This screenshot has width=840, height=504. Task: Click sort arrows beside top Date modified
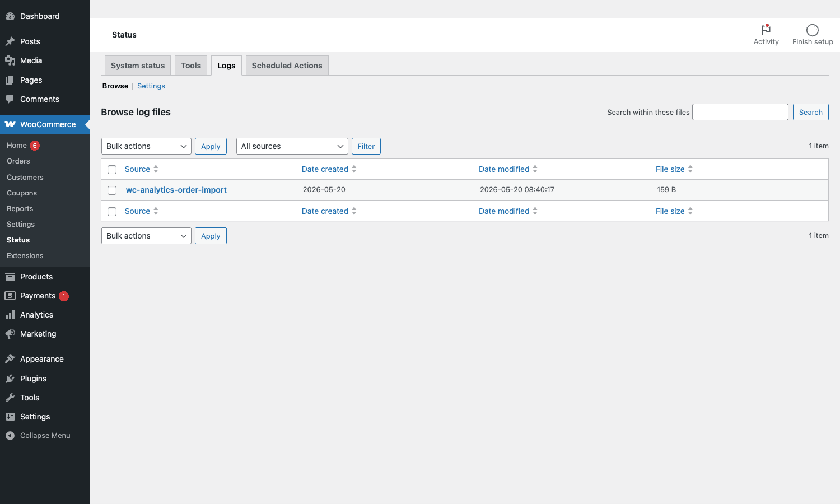pyautogui.click(x=535, y=169)
